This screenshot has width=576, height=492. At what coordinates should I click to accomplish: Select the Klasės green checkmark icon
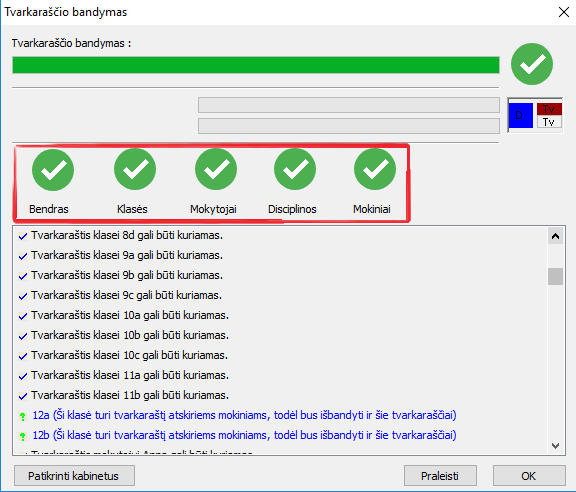tap(135, 169)
